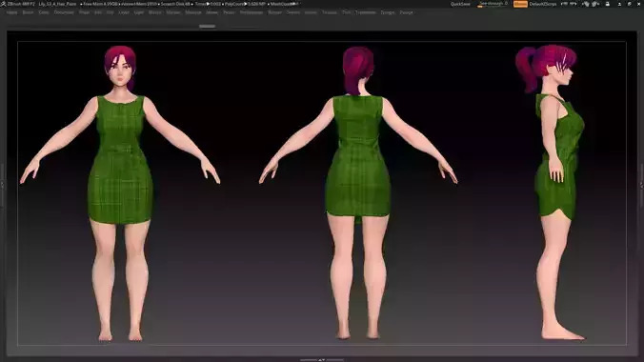
Task: Click the Timer readout
Action: [x=209, y=4]
